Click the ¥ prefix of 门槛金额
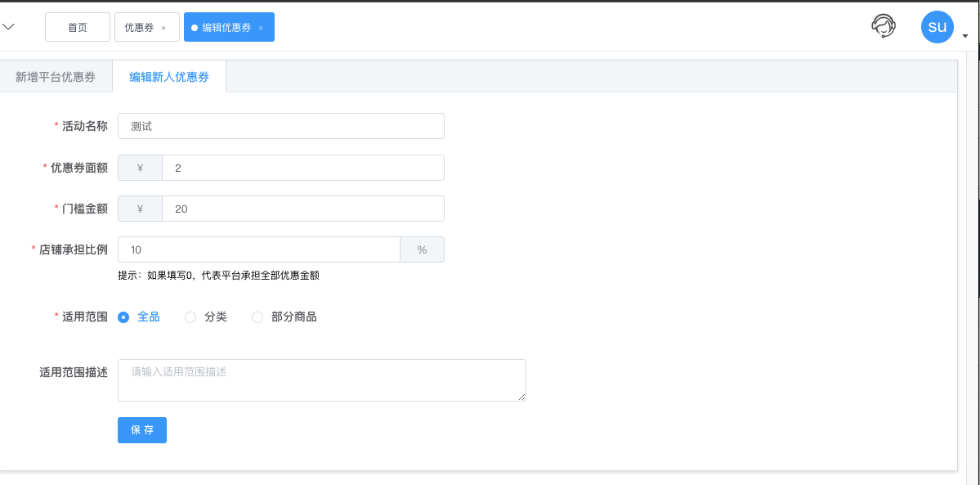 pyautogui.click(x=140, y=209)
